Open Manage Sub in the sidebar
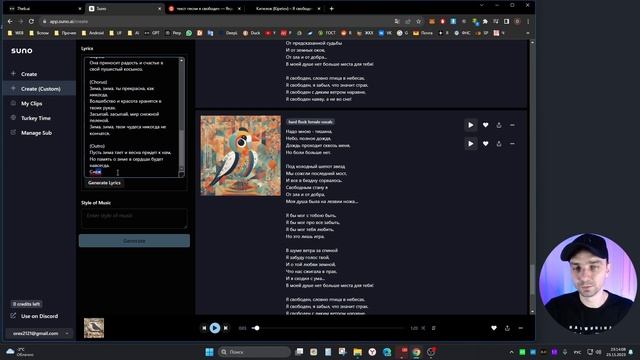This screenshot has height=360, width=640. (36, 133)
